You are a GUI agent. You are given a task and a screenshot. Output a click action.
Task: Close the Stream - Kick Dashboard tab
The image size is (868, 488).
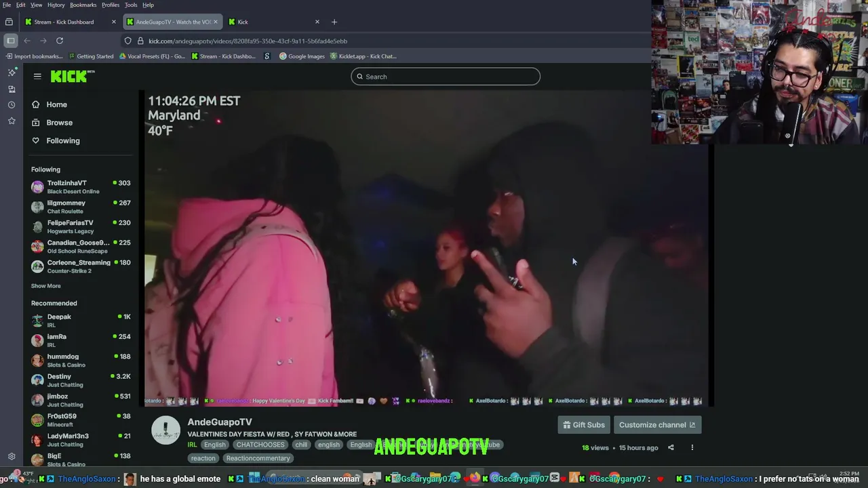coord(113,22)
